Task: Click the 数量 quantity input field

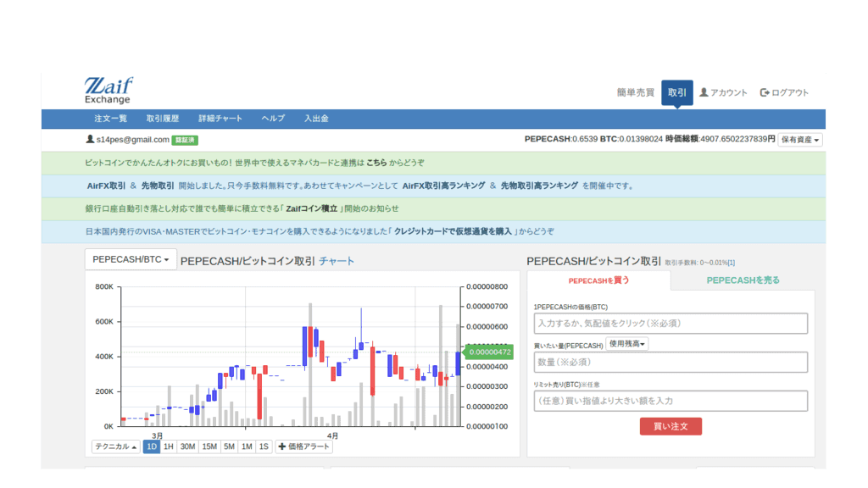Action: click(x=670, y=362)
